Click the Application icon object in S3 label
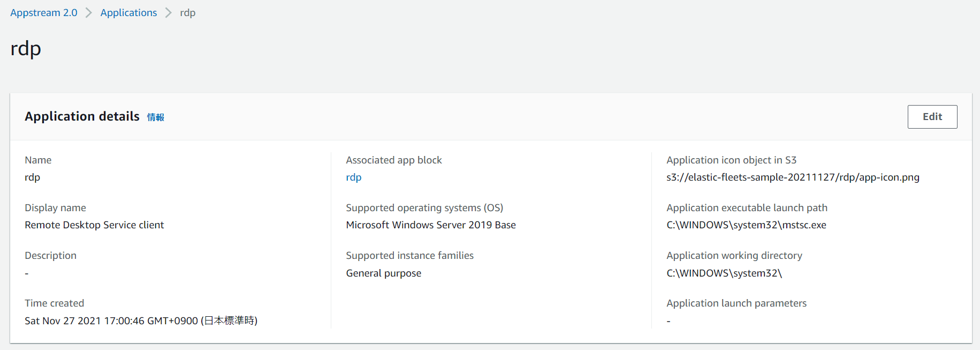Viewport: 980px width, 350px height. pyautogui.click(x=731, y=160)
